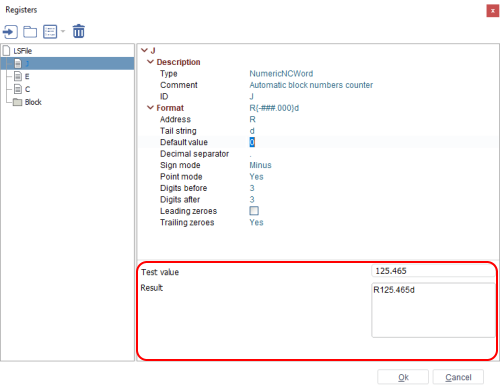500x389 pixels.
Task: Click the folder icon next to Block
Action: pos(18,102)
